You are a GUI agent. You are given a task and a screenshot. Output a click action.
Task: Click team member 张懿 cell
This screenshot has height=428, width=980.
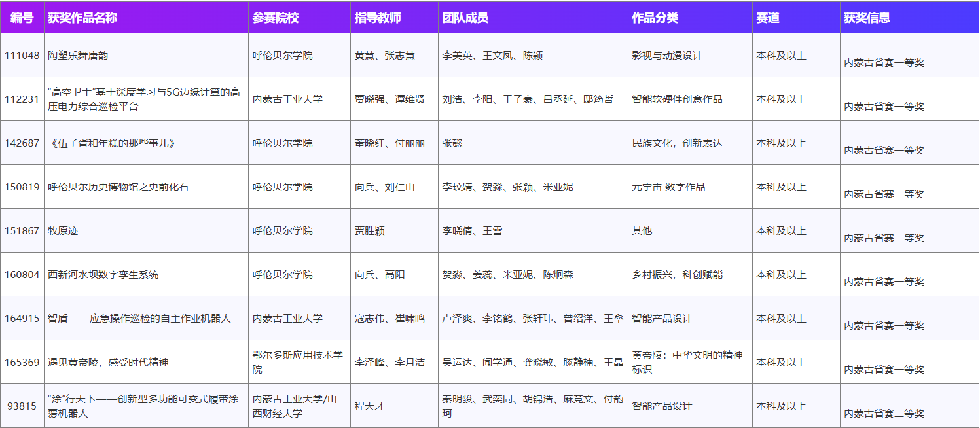(452, 143)
